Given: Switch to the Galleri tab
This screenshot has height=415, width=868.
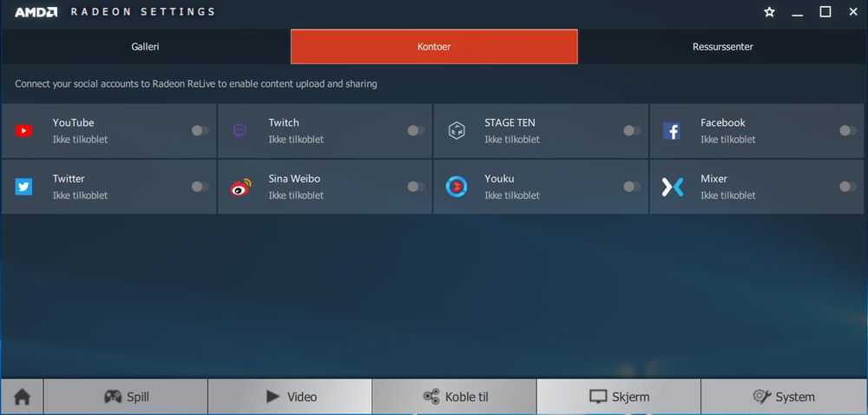Looking at the screenshot, I should [x=146, y=47].
